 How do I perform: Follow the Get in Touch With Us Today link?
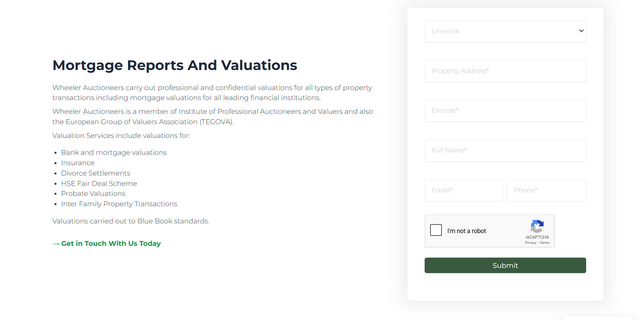(111, 243)
